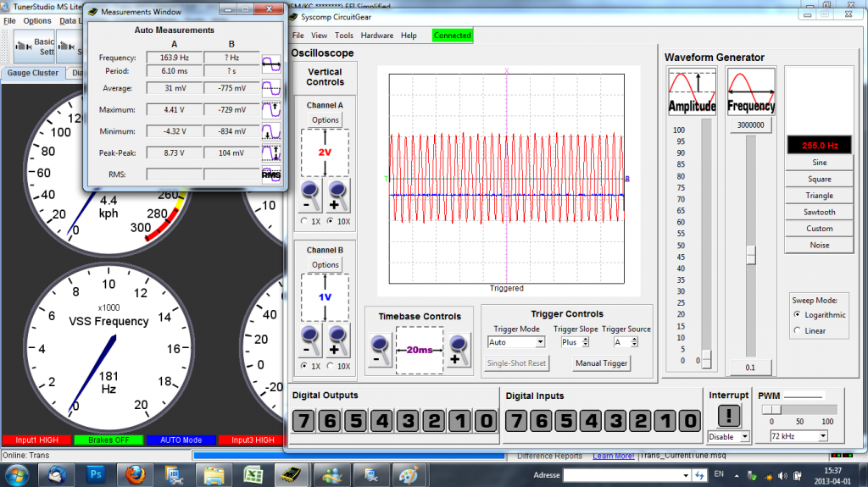Open the Interrupt Disable dropdown
The height and width of the screenshot is (487, 868).
[x=745, y=437]
